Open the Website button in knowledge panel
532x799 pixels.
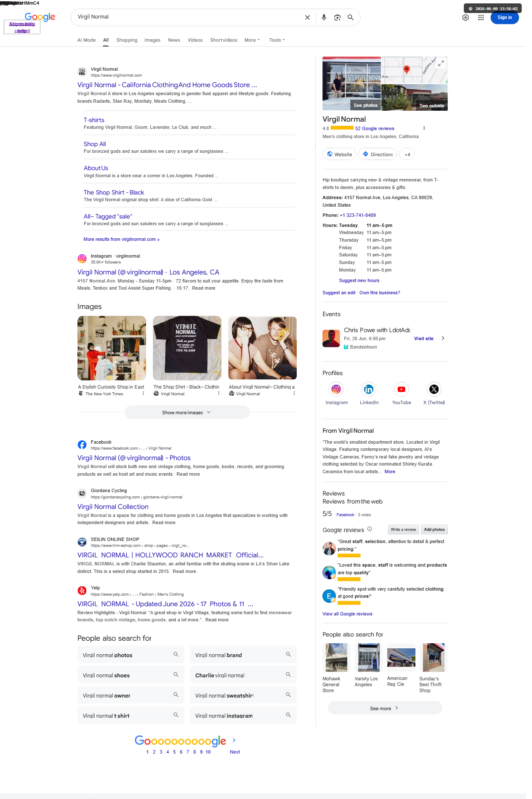(x=339, y=154)
